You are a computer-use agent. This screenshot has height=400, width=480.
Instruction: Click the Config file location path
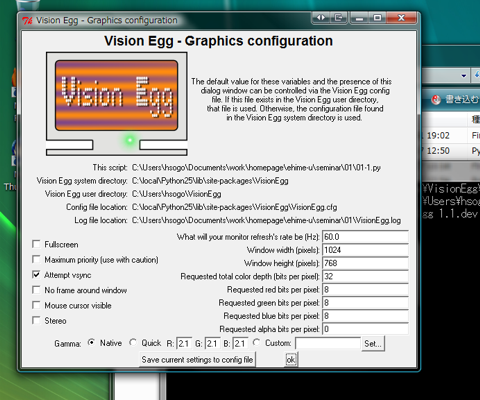pyautogui.click(x=234, y=207)
